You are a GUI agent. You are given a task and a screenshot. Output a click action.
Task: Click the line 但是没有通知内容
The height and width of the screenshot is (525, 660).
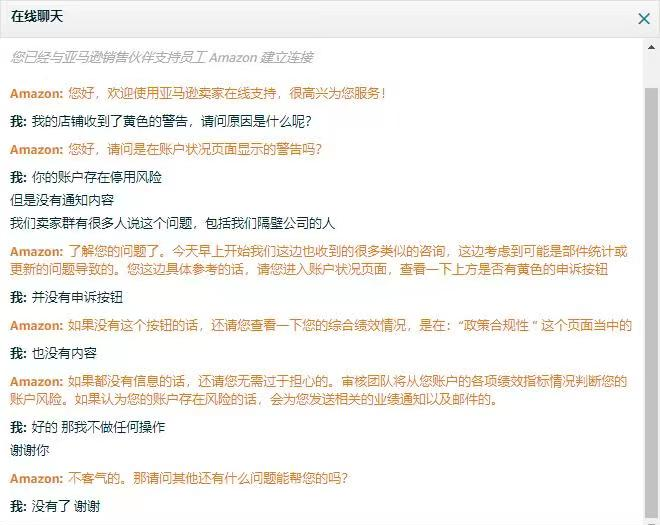(62, 200)
